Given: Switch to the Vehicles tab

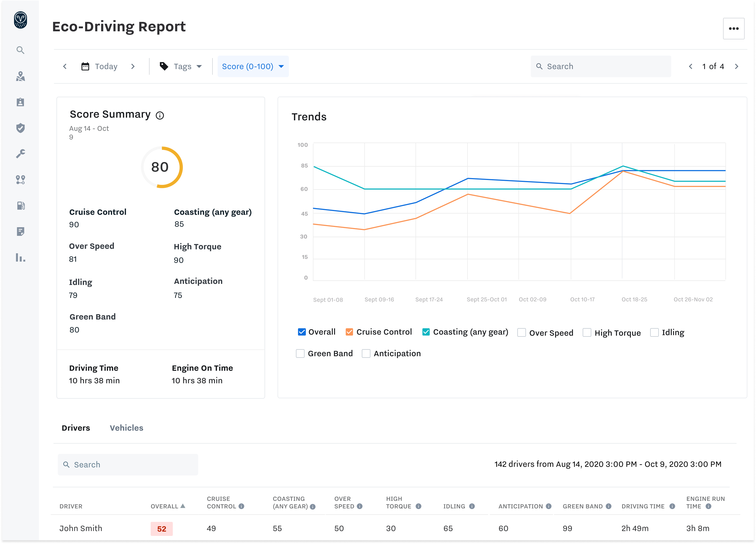Looking at the screenshot, I should 126,428.
